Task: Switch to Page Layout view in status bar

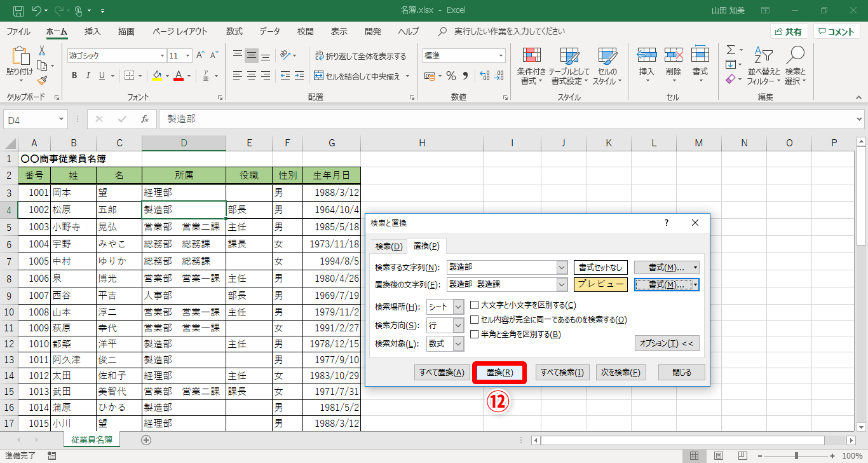Action: click(x=718, y=455)
